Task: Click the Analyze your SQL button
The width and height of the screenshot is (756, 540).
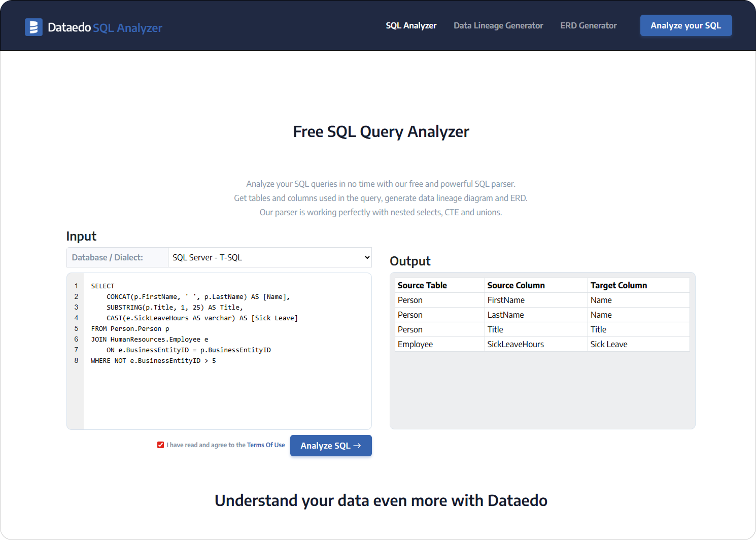Action: [x=686, y=25]
